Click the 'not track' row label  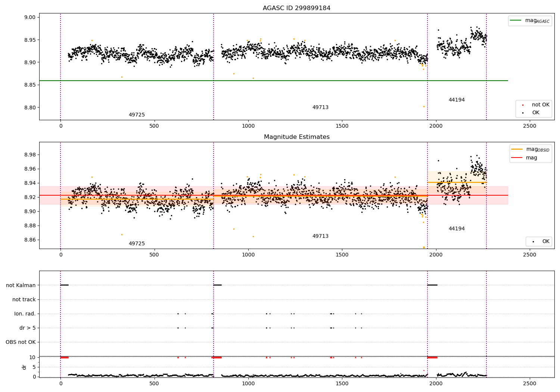tap(24, 299)
